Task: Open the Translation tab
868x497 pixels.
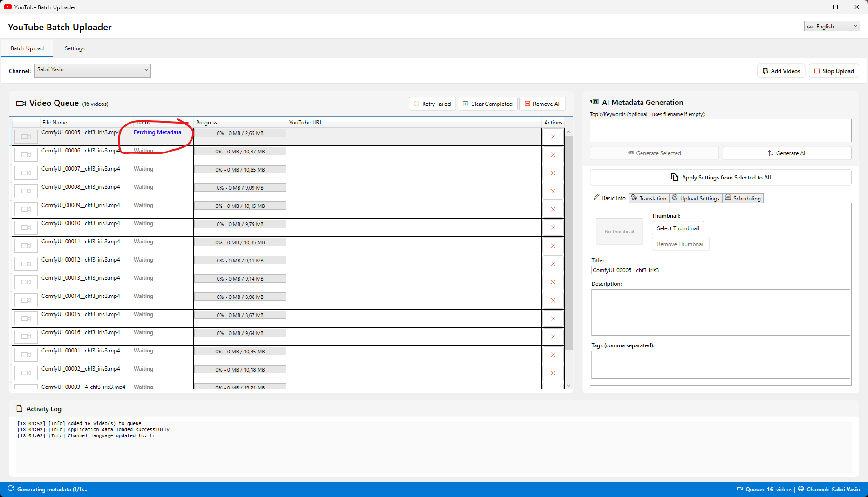Action: tap(649, 199)
